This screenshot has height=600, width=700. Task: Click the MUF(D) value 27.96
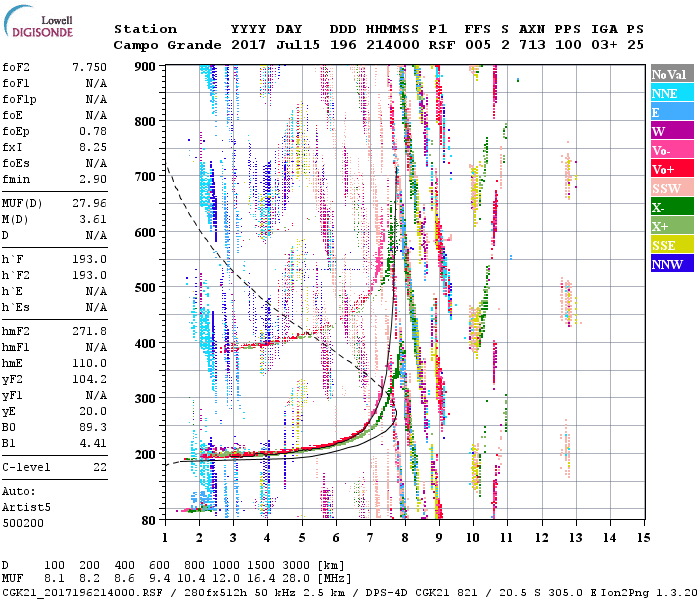click(89, 204)
